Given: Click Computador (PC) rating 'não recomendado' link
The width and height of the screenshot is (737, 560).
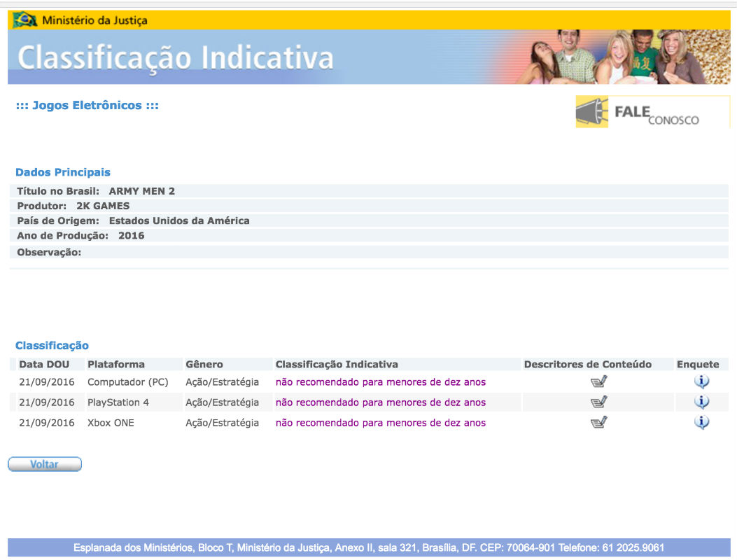Looking at the screenshot, I should 380,381.
